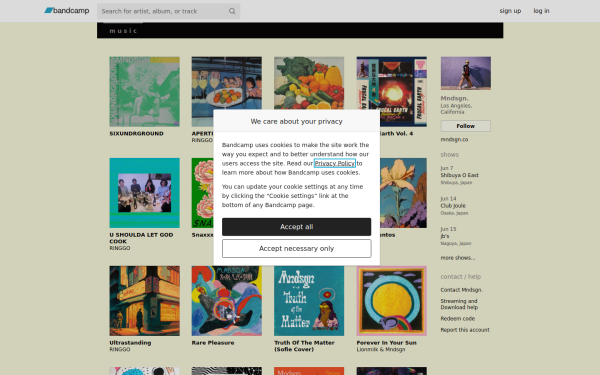This screenshot has height=375, width=600.
Task: Open the sign up link
Action: click(510, 11)
